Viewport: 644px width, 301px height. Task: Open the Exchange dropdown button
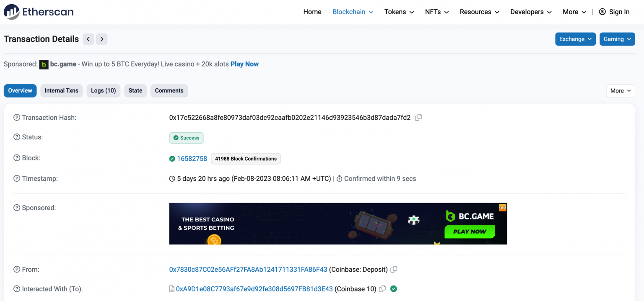coord(576,39)
